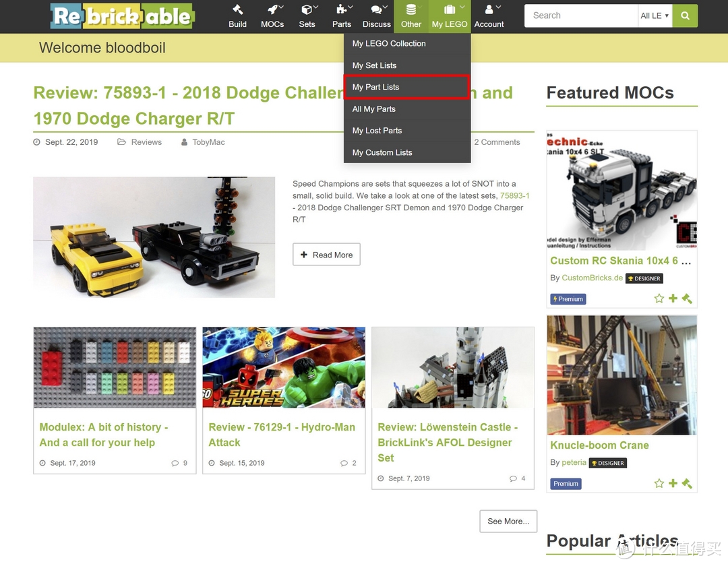The image size is (728, 566).
Task: Open Modulex: A bit of history article
Action: pyautogui.click(x=104, y=435)
